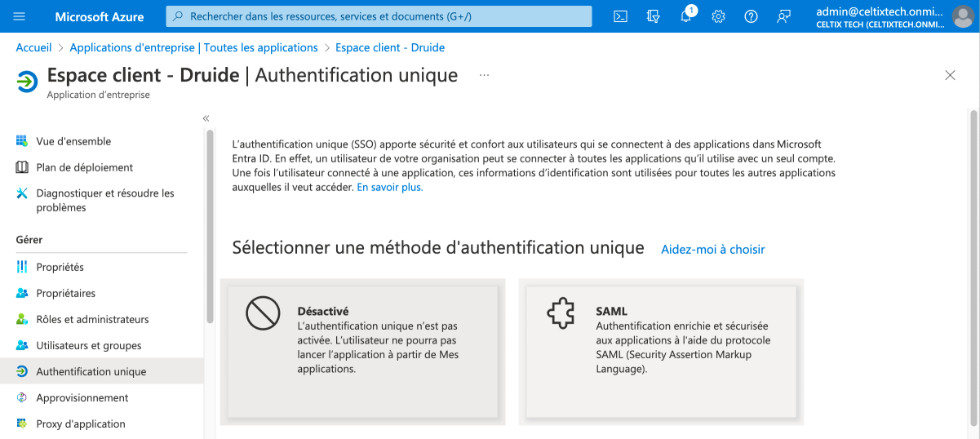
Task: Go to Utilisateurs et groupes
Action: pos(88,345)
